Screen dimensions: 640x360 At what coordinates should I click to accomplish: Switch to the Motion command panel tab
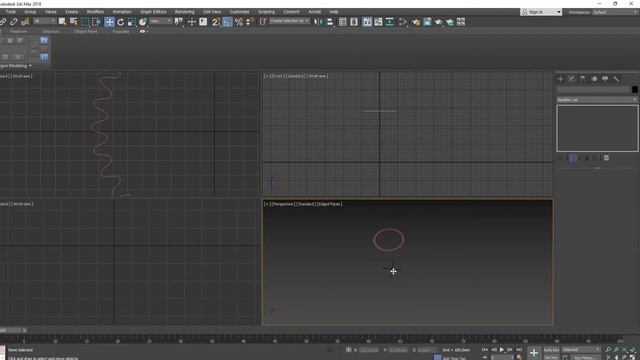coord(594,78)
